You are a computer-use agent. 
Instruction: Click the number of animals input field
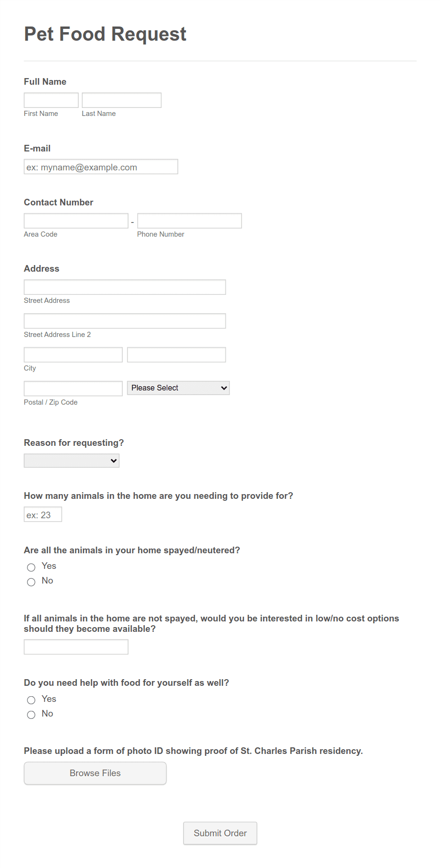click(x=43, y=514)
